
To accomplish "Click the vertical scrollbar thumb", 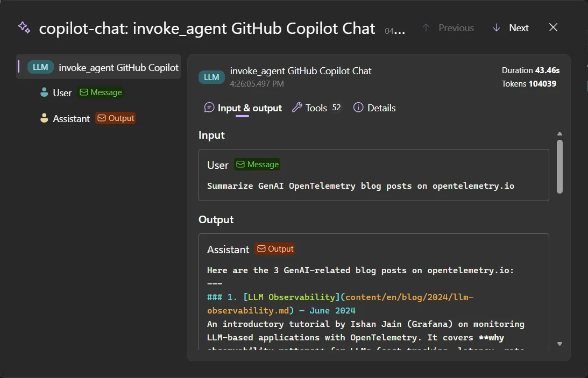I will coord(559,167).
